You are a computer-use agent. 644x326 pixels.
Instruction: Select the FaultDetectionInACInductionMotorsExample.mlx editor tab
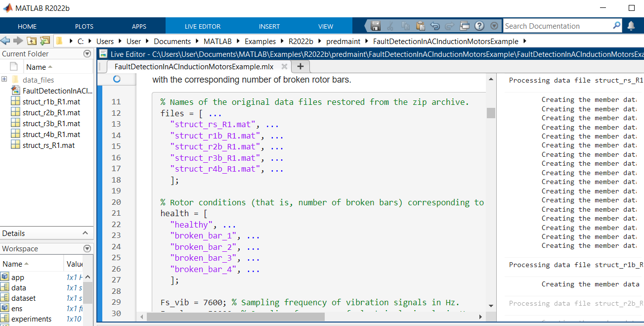click(193, 66)
